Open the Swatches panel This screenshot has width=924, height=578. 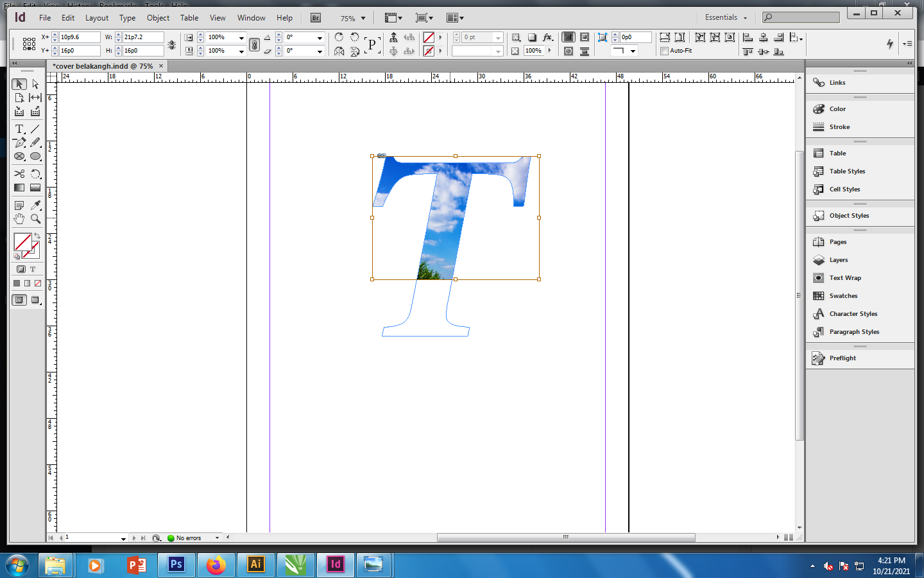click(843, 296)
